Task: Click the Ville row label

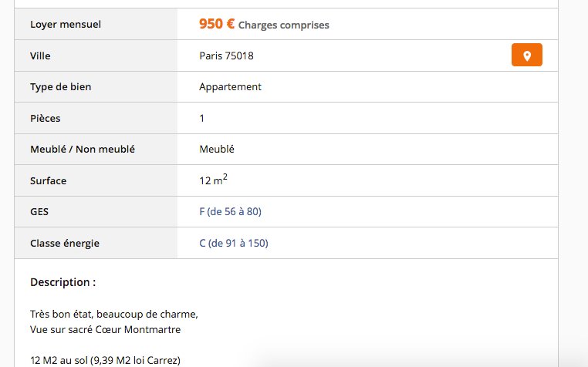Action: click(x=40, y=56)
